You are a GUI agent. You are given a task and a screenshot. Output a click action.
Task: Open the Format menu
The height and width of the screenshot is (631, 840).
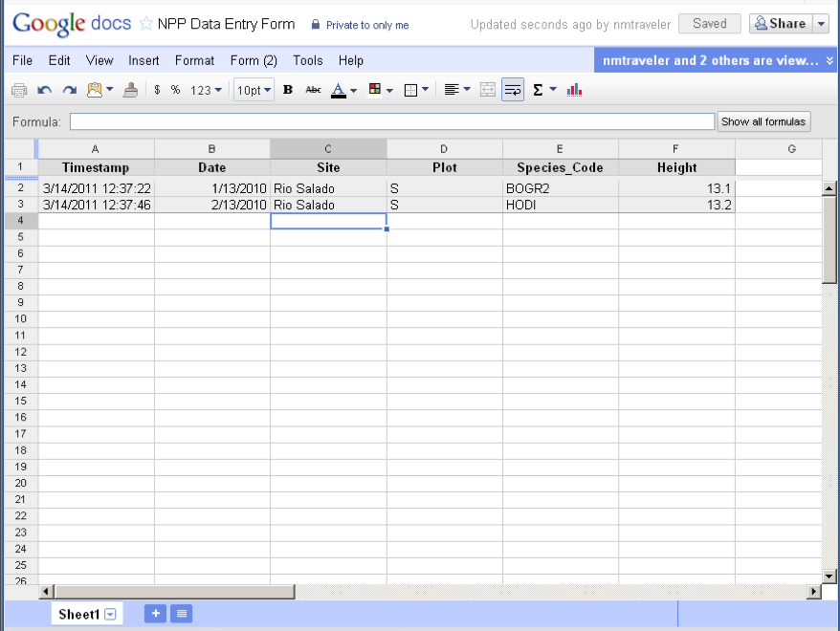click(x=194, y=60)
